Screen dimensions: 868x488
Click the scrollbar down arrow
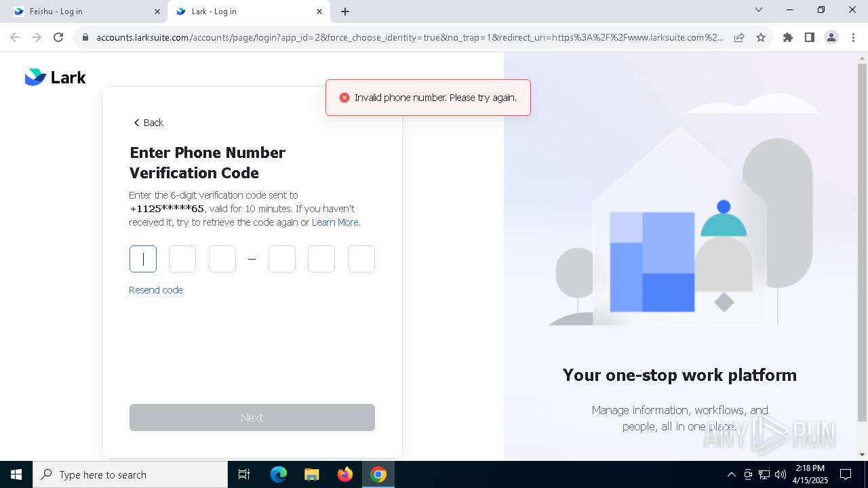pyautogui.click(x=862, y=455)
